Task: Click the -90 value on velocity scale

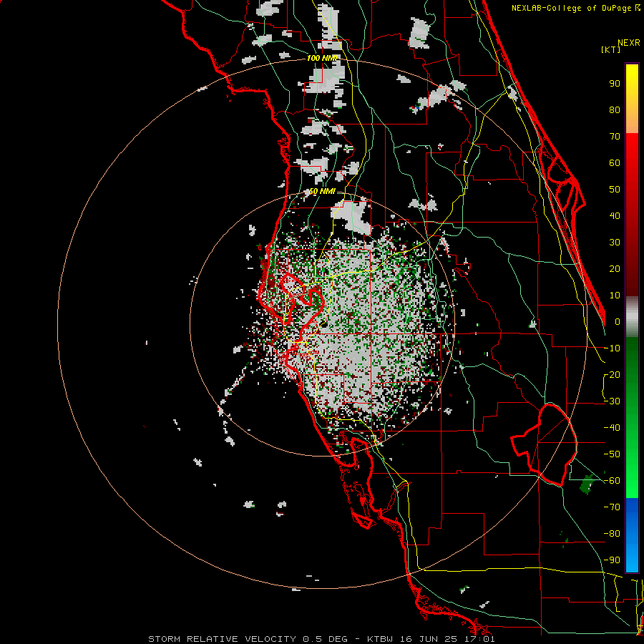Action: pyautogui.click(x=612, y=560)
